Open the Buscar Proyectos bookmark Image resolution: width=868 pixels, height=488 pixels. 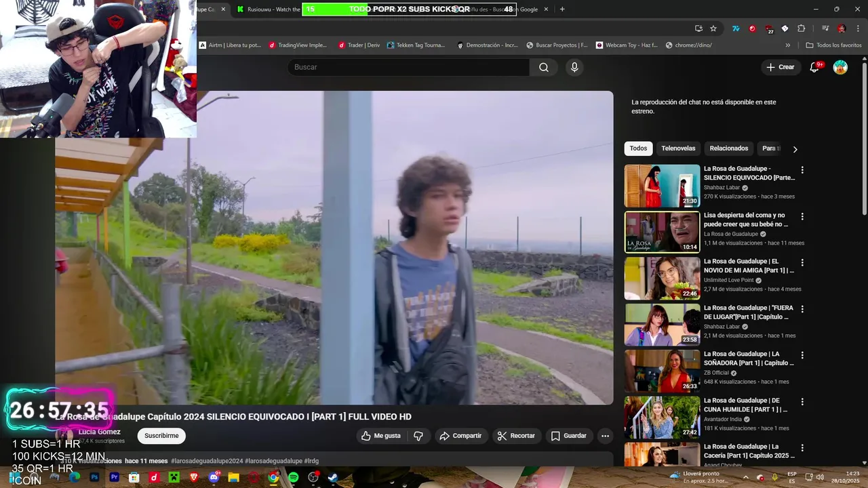(557, 45)
